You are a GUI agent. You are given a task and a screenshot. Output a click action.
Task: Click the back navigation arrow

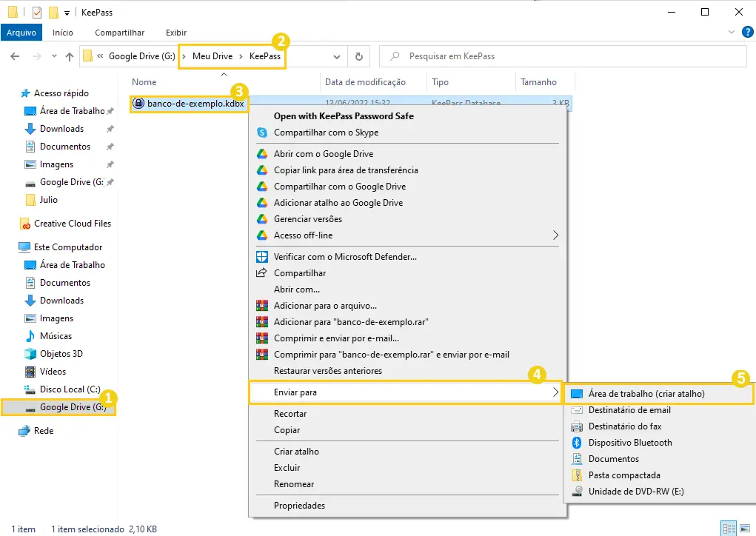tap(15, 56)
